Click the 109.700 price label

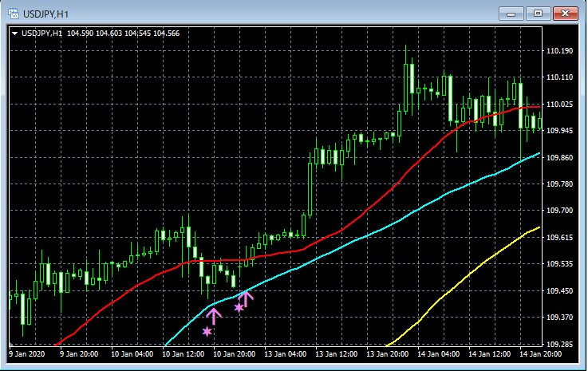click(x=559, y=210)
